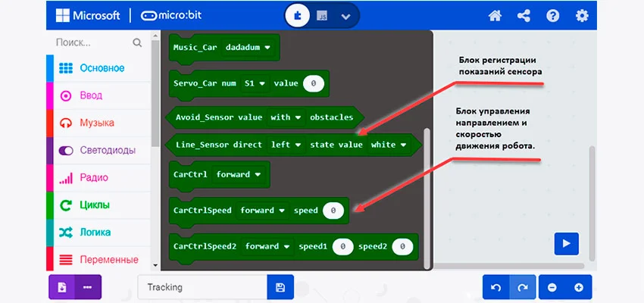The width and height of the screenshot is (644, 303).
Task: Undo the last action
Action: tap(496, 288)
